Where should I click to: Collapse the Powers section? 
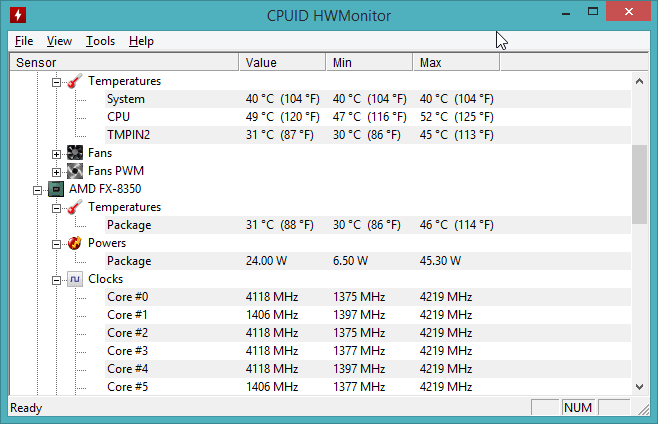(57, 243)
